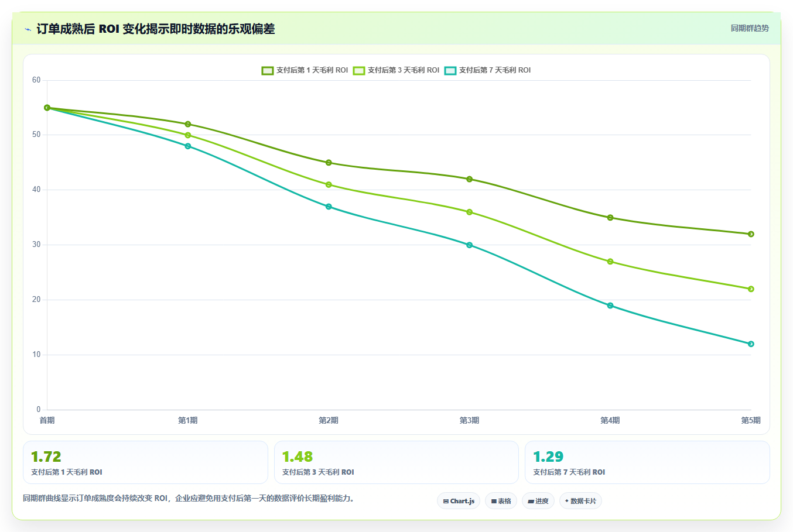Click the y-axis value 60
The height and width of the screenshot is (532, 793).
[x=36, y=80]
